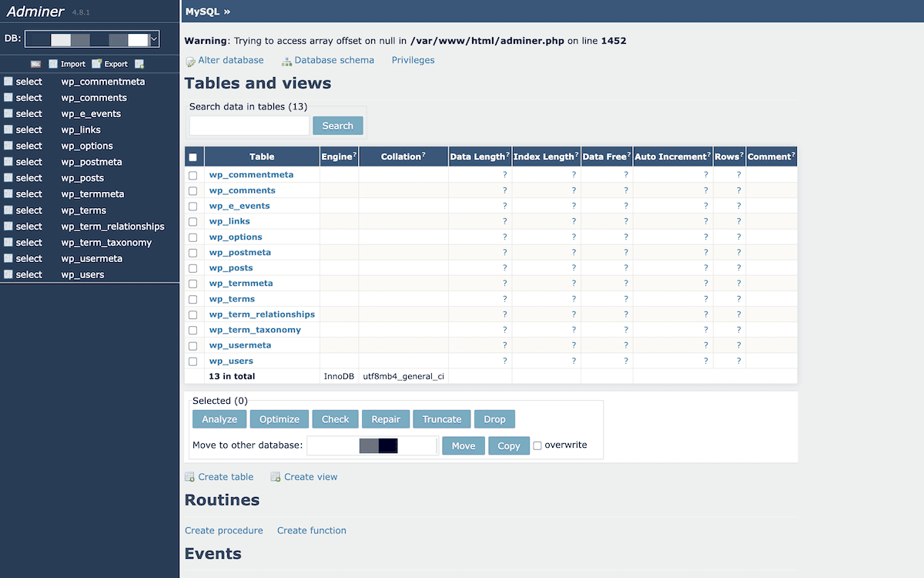Image resolution: width=924 pixels, height=578 pixels.
Task: Click the Check button
Action: click(336, 419)
